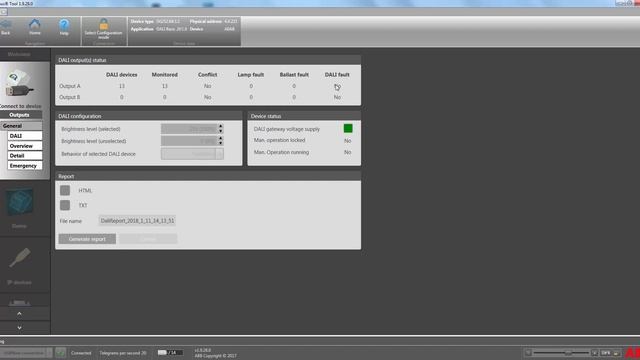Click the Connected status text
Image resolution: width=640 pixels, height=360 pixels.
point(81,353)
